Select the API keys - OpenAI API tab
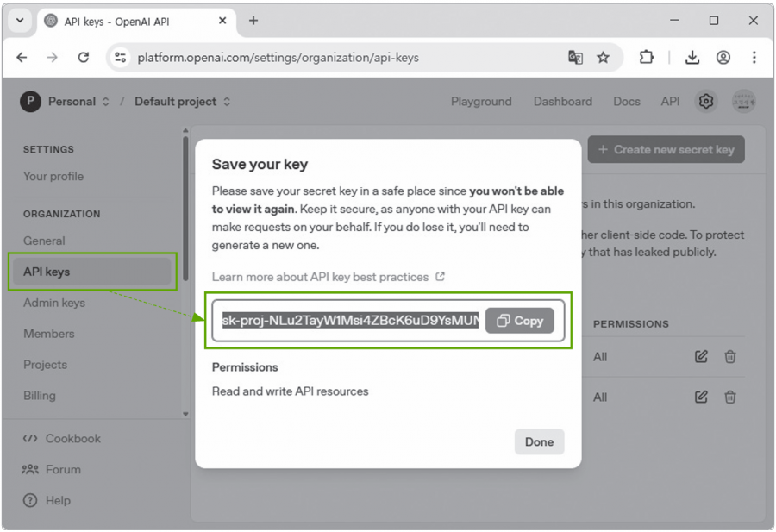Screen dimensions: 776x532 [x=136, y=22]
